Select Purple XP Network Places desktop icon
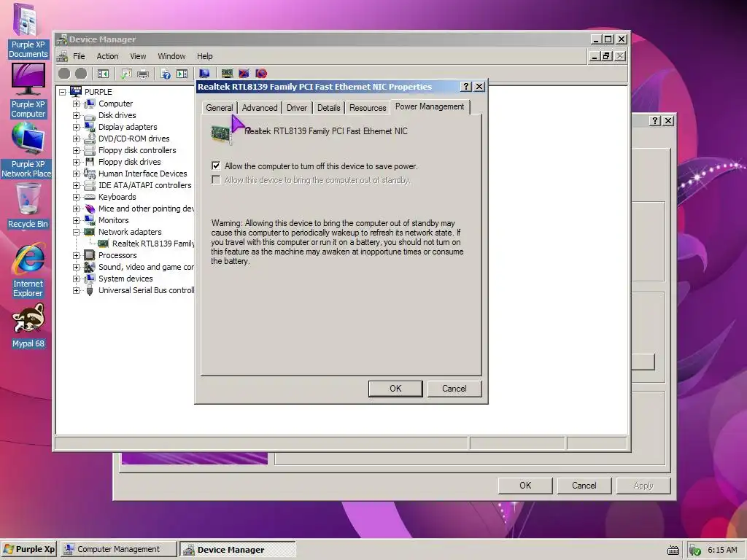This screenshot has height=560, width=747. (x=27, y=150)
